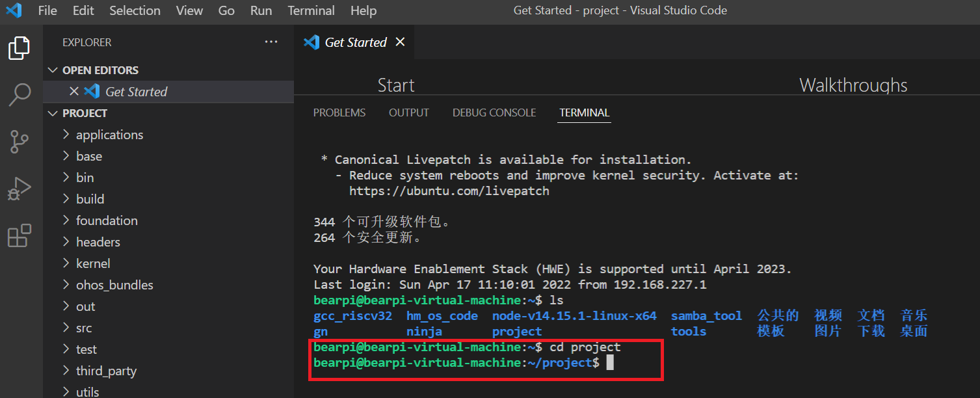The width and height of the screenshot is (980, 398).
Task: Click ninja in terminal listing
Action: click(425, 332)
